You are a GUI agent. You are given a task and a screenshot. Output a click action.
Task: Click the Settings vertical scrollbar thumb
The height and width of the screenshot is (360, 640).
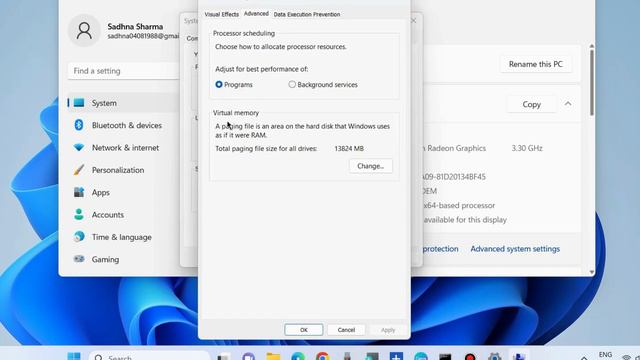pos(592,82)
